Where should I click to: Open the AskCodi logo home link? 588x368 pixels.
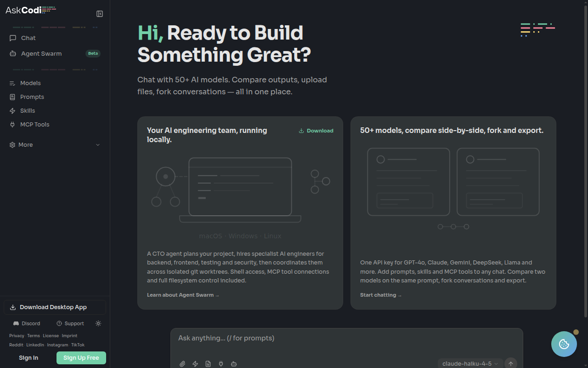(x=31, y=10)
